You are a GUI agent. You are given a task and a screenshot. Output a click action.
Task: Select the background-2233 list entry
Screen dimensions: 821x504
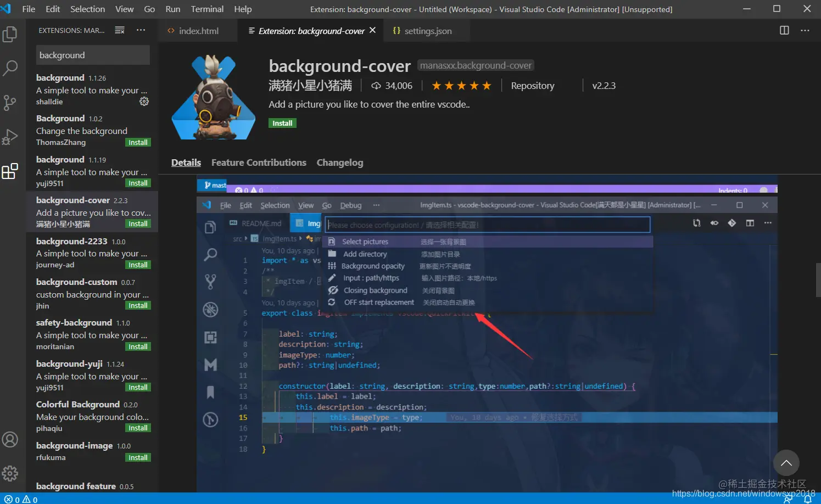coord(92,253)
